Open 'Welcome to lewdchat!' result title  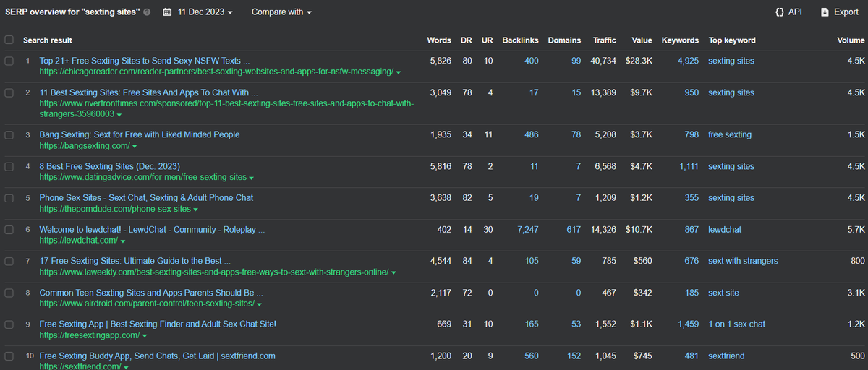[x=153, y=230]
